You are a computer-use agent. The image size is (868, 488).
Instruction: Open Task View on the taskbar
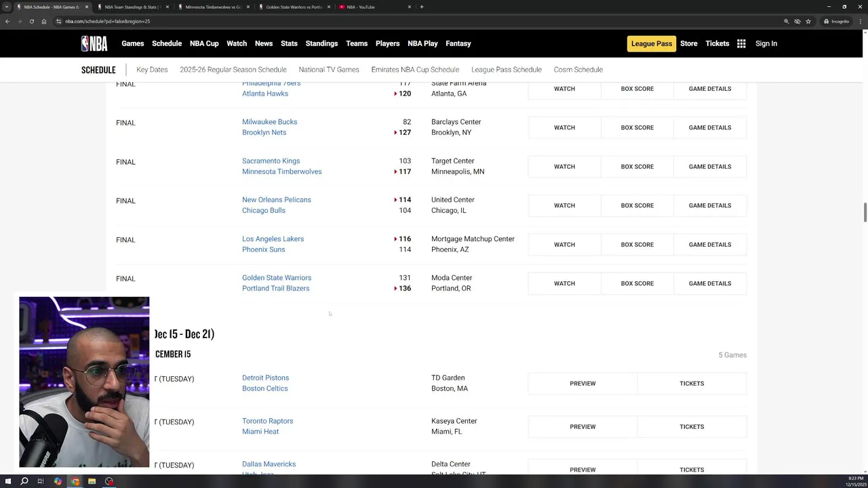pos(41,481)
